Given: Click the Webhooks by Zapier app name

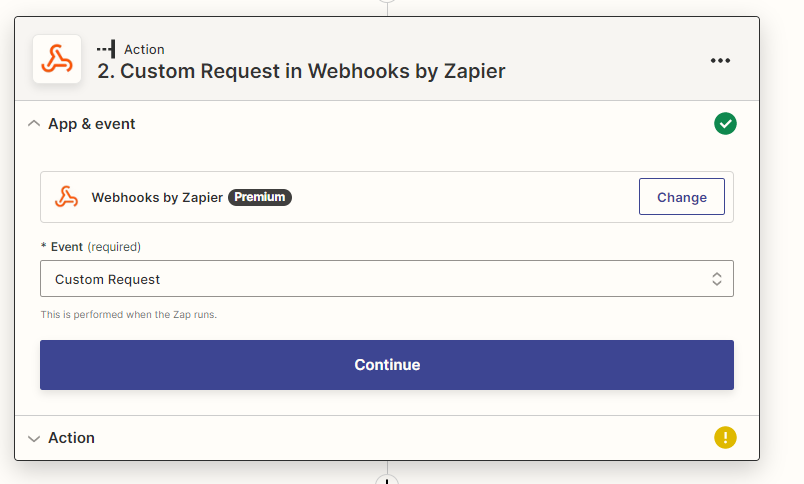Looking at the screenshot, I should (157, 197).
